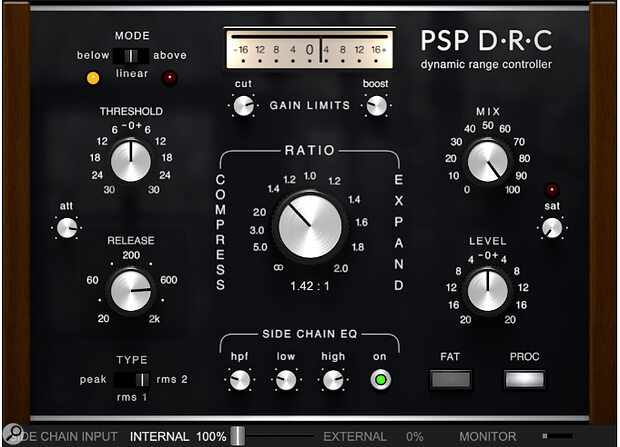The image size is (620, 447).
Task: Click the Threshold knob
Action: tap(130, 160)
